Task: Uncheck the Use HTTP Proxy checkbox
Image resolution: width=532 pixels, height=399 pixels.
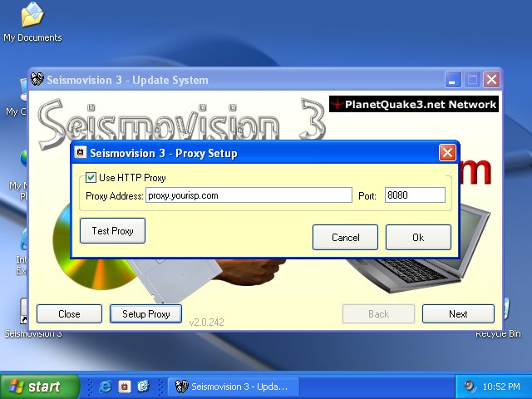Action: (91, 178)
